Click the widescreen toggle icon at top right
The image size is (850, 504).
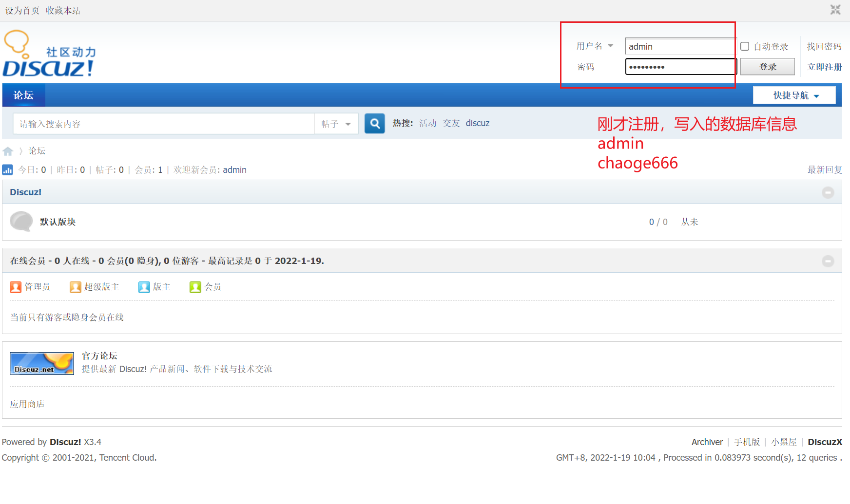pos(835,10)
